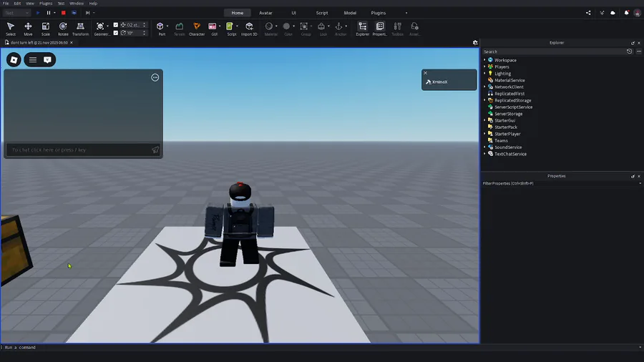Click the blue Play button
The image size is (644, 362).
click(x=38, y=13)
